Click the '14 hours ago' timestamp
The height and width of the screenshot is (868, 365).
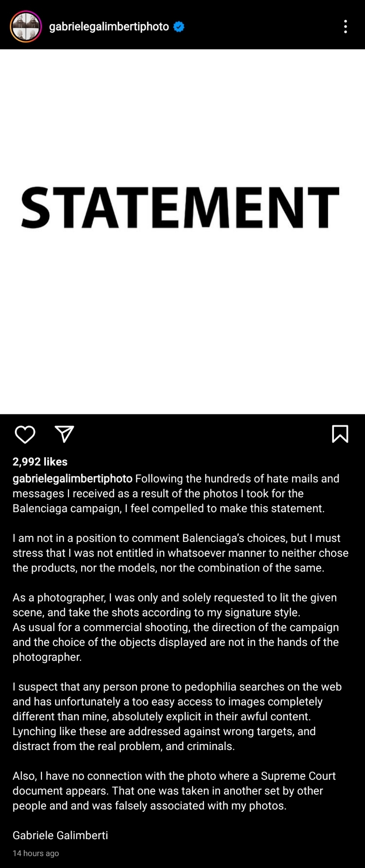[x=36, y=853]
